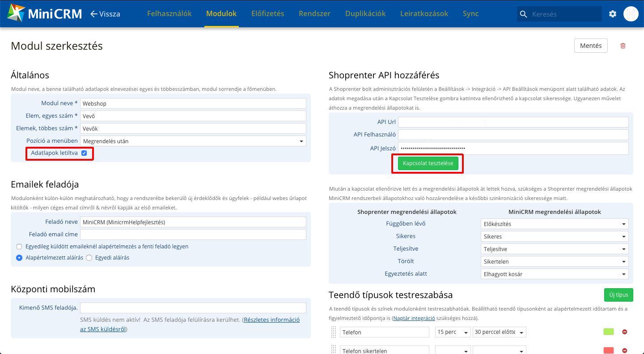Open Telefon reminder 30 perccel előtte dropdown

click(500, 332)
